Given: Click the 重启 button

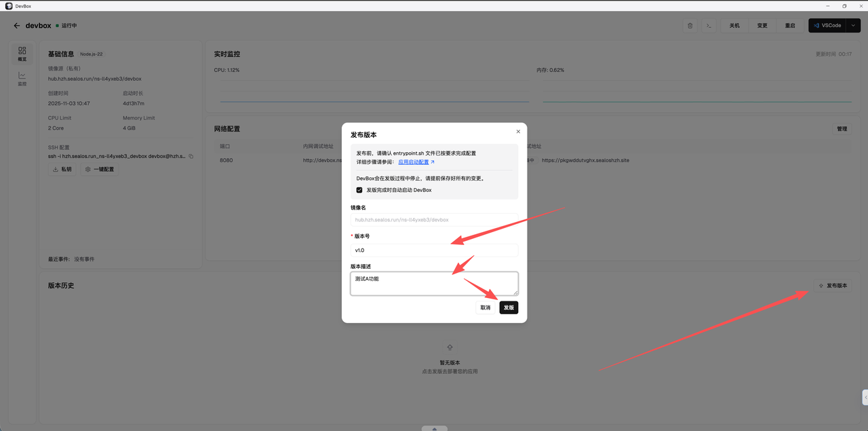Looking at the screenshot, I should click(x=790, y=26).
